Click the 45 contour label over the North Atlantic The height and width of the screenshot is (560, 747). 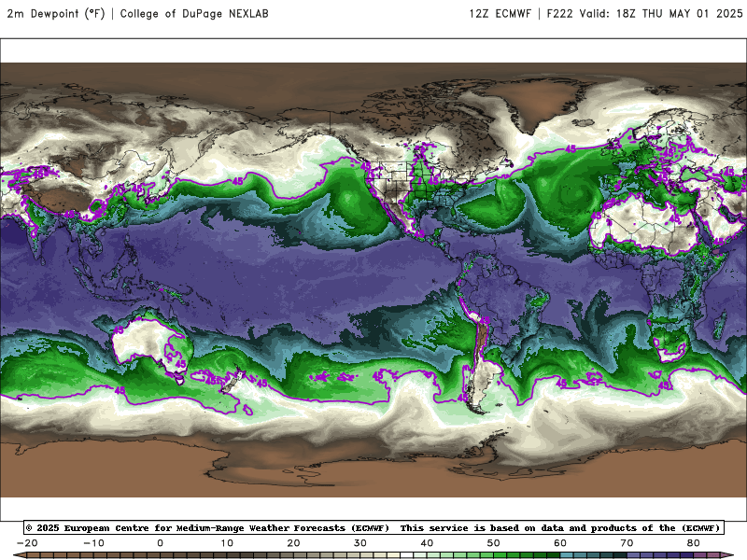(571, 149)
